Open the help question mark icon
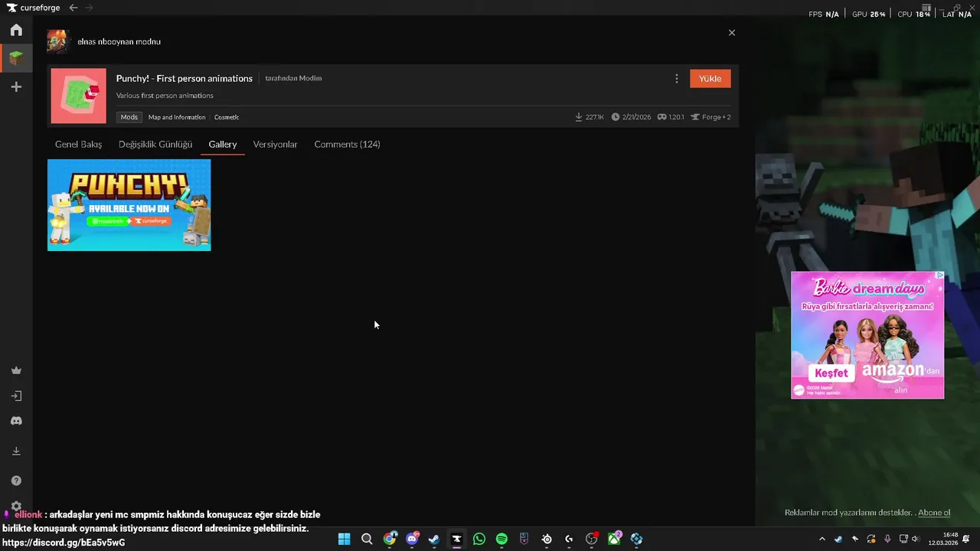Screen dimensions: 980x551 pos(16,481)
